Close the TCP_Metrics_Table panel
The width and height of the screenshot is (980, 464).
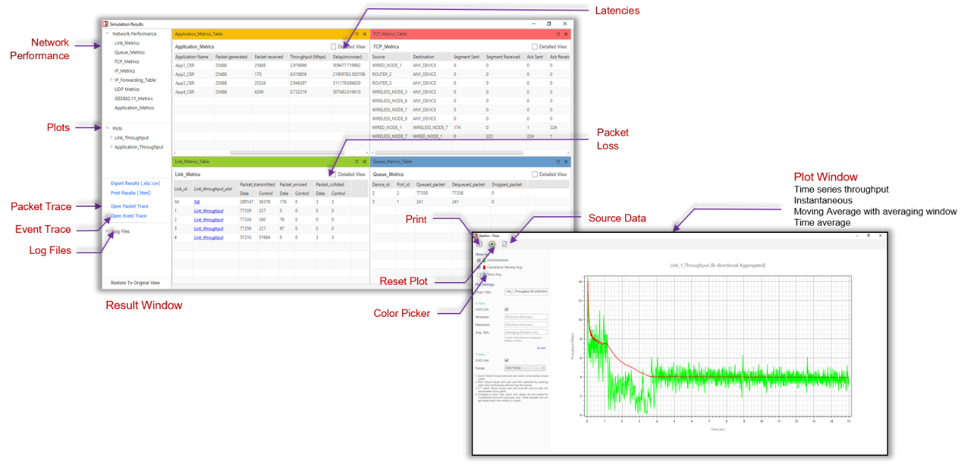pos(566,34)
